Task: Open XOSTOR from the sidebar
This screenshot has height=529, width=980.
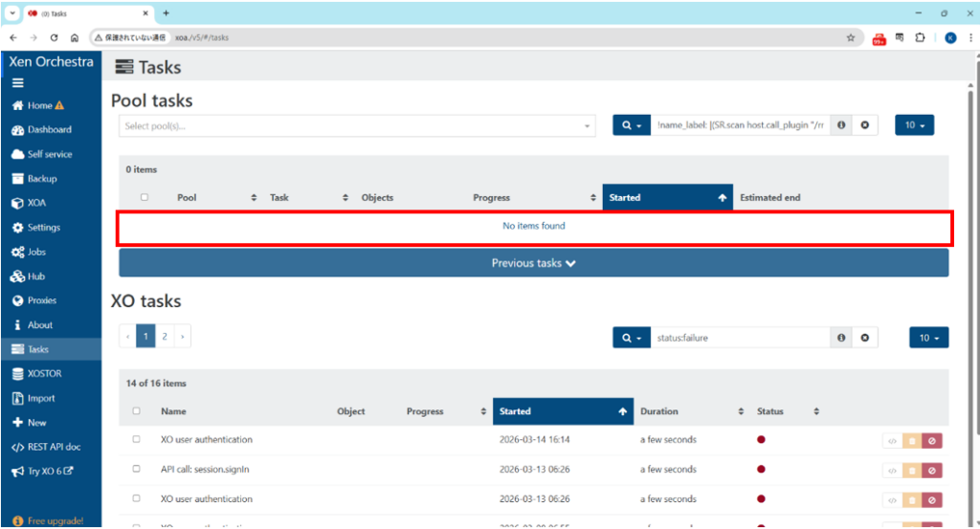Action: pos(44,374)
